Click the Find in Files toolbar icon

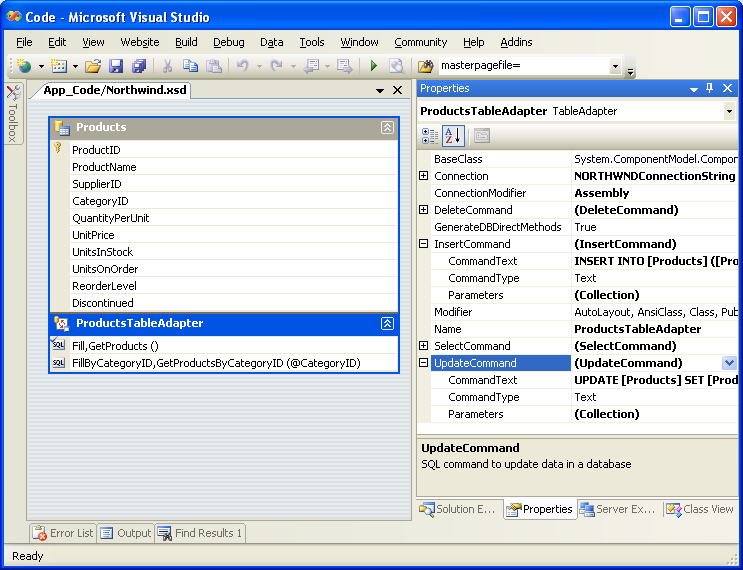pos(426,66)
